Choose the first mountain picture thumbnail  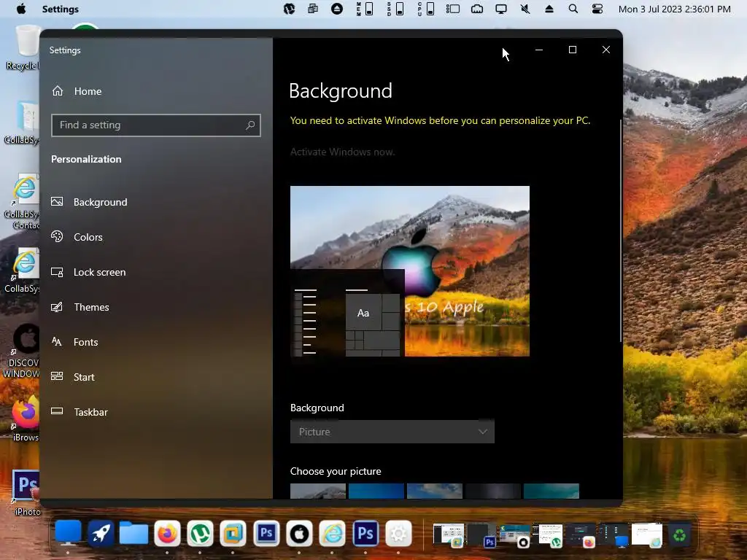pos(318,491)
